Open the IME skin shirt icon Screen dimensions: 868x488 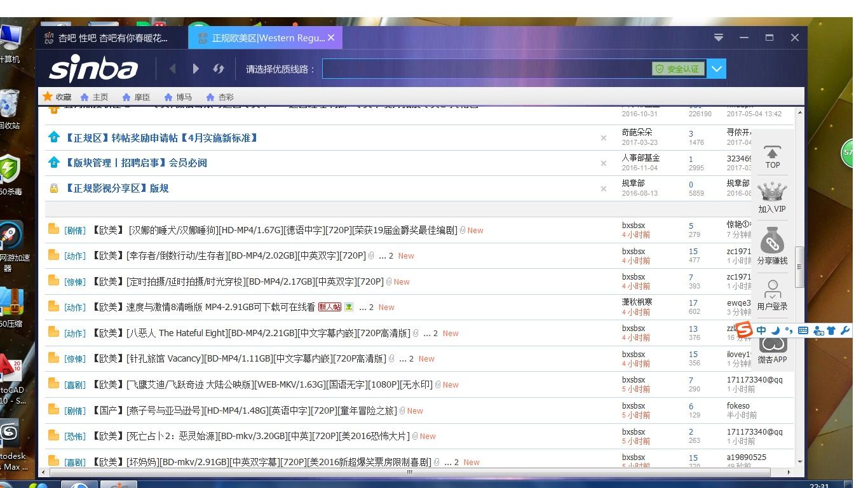point(831,330)
